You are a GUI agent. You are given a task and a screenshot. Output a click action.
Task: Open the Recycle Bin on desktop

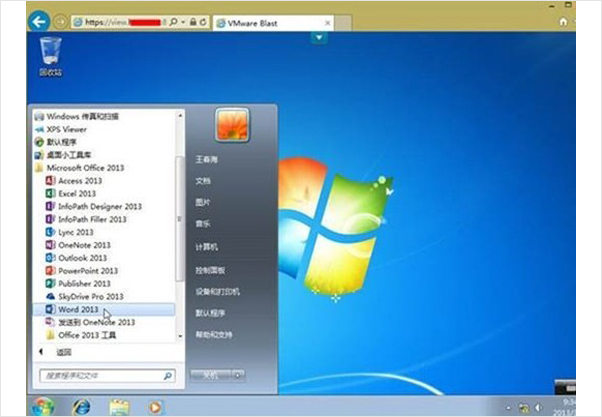pyautogui.click(x=50, y=56)
